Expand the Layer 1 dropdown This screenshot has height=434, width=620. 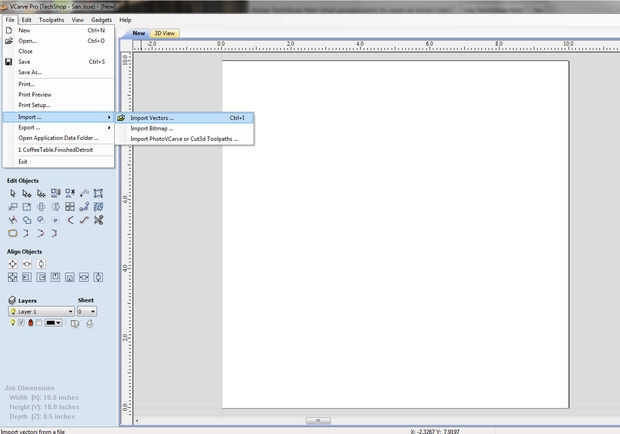[70, 311]
